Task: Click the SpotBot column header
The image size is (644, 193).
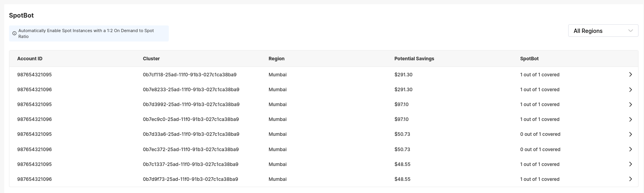Action: tap(529, 59)
